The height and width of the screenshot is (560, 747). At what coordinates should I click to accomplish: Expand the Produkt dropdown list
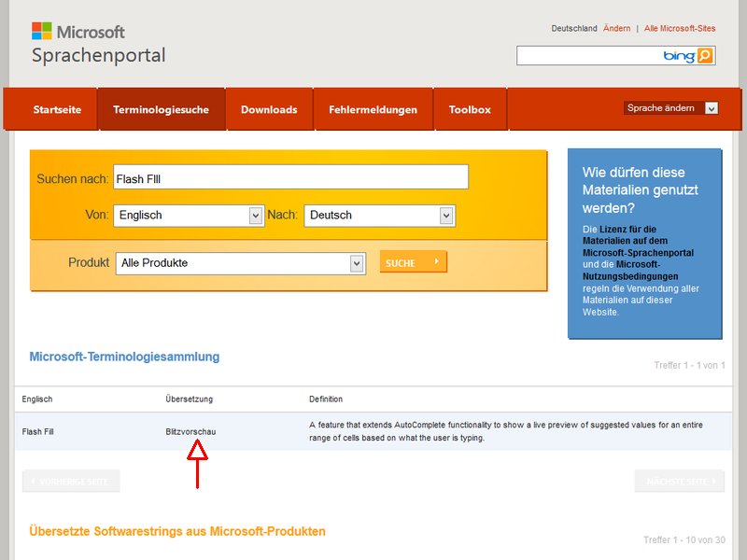coord(357,263)
